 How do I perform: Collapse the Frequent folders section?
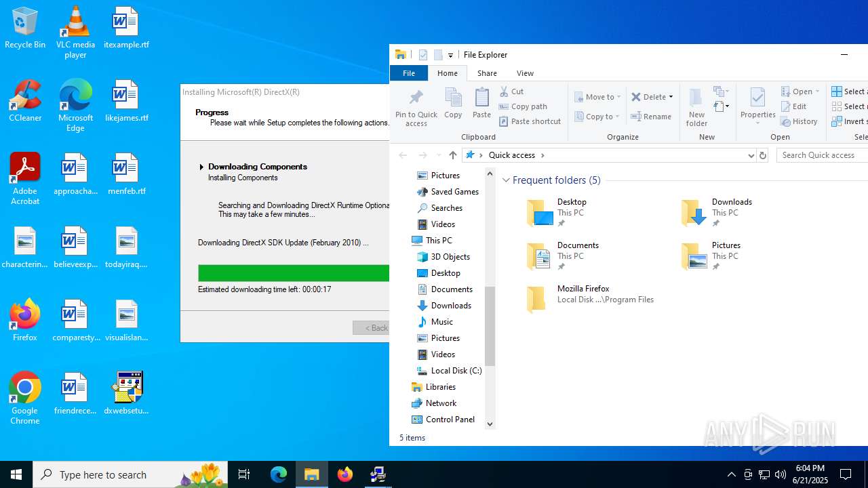coord(506,180)
